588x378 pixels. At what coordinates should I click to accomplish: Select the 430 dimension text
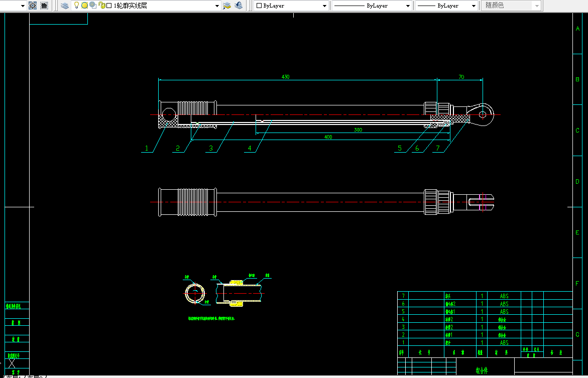tap(285, 76)
